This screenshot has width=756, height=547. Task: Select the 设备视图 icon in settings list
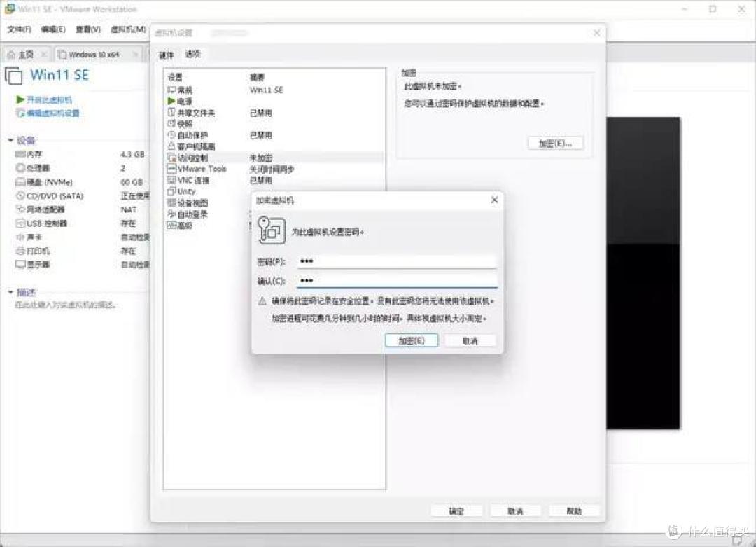[x=171, y=202]
